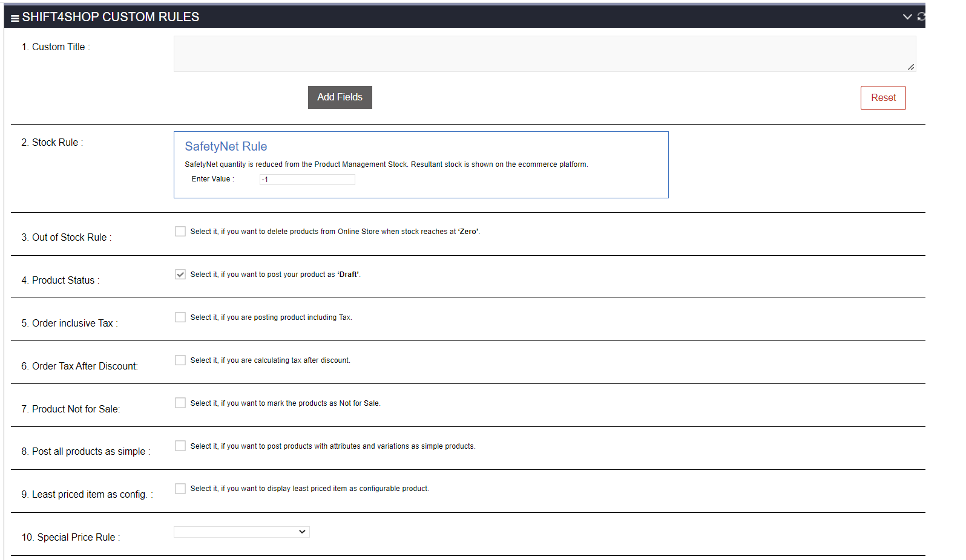966x560 pixels.
Task: Collapse the Shift4Shop Custom Rules panel chevron
Action: [907, 17]
